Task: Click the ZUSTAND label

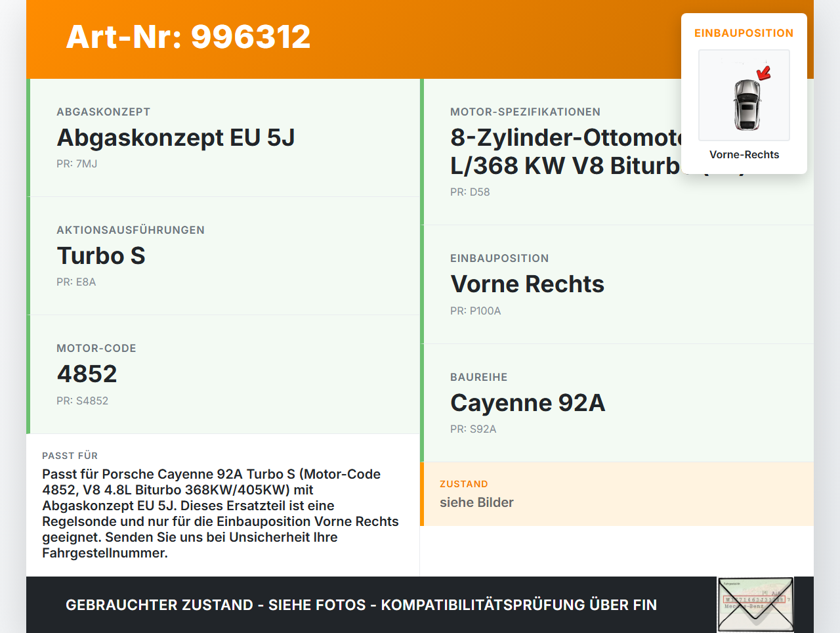Action: tap(464, 484)
